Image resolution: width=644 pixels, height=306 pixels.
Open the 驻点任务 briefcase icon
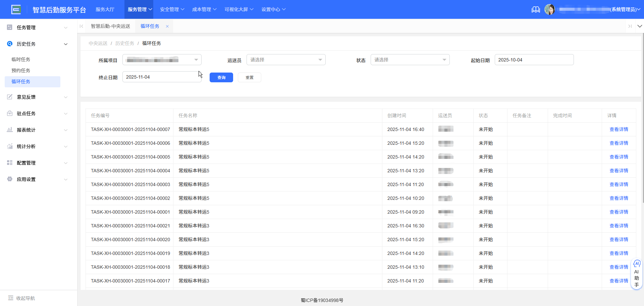coord(9,113)
